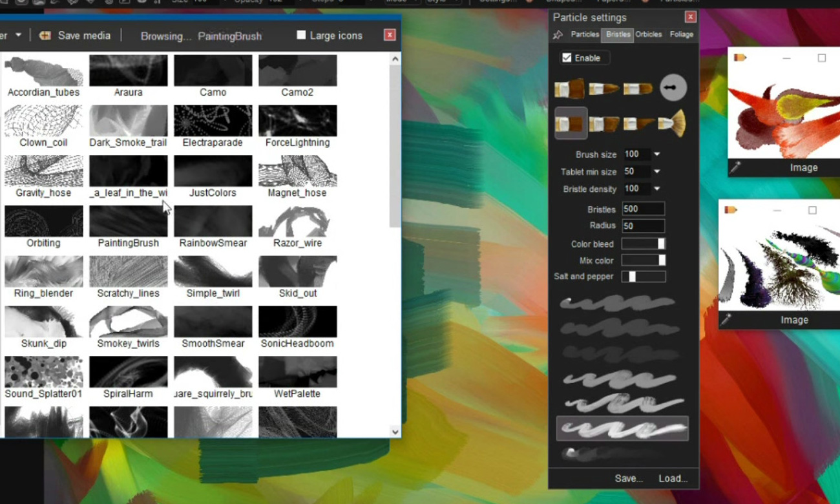Viewport: 840px width, 504px height.
Task: Toggle the Large icons checkbox
Action: 301,35
